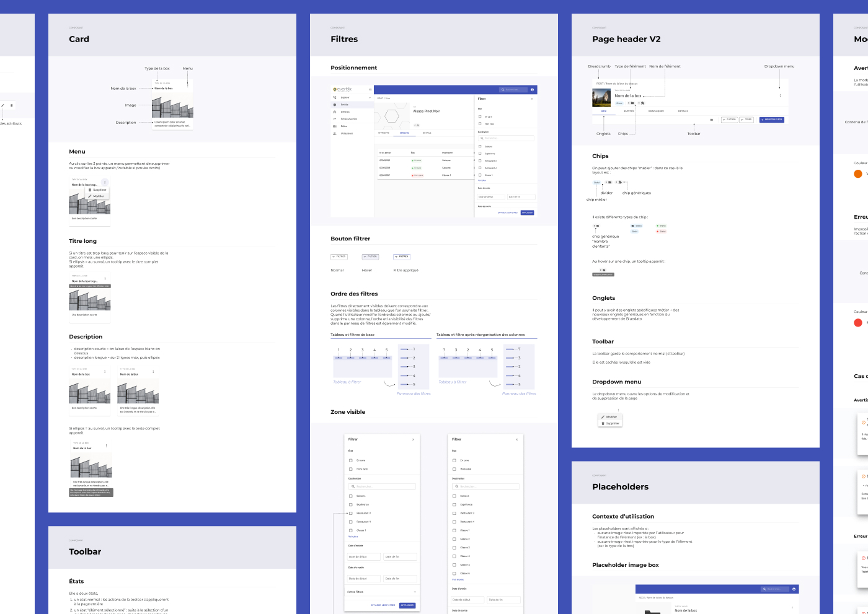Tick the Hors cave checkbox in left filter panel
This screenshot has height=614, width=868.
[x=351, y=469]
